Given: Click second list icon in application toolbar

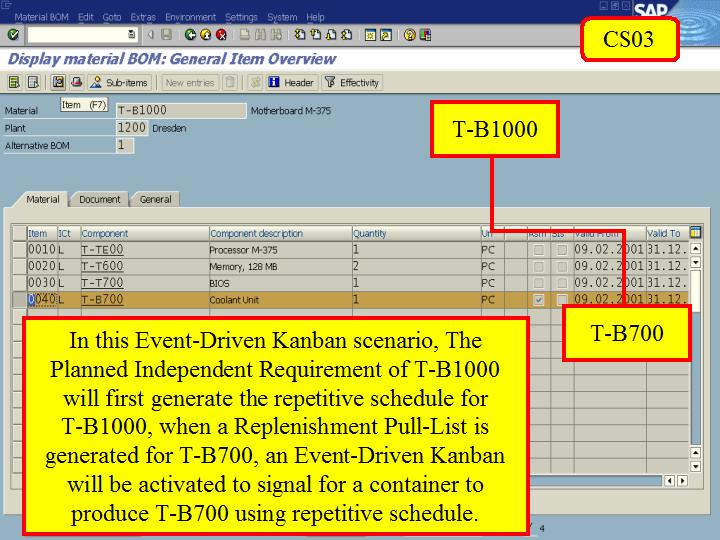Looking at the screenshot, I should click(x=33, y=82).
